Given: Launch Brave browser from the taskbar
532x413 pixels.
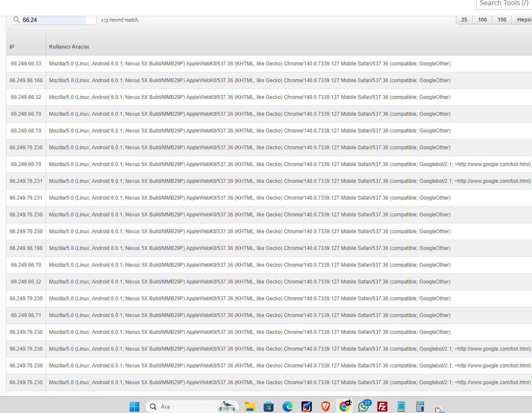Looking at the screenshot, I should click(326, 407).
